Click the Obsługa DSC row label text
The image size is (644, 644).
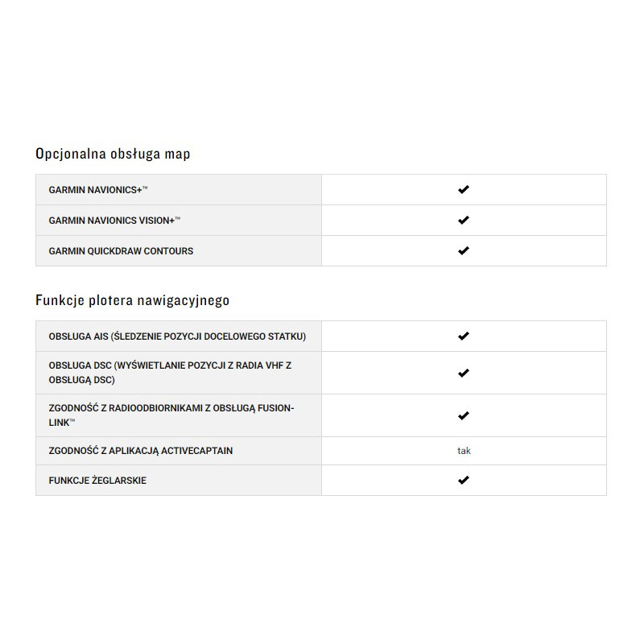[x=169, y=373]
